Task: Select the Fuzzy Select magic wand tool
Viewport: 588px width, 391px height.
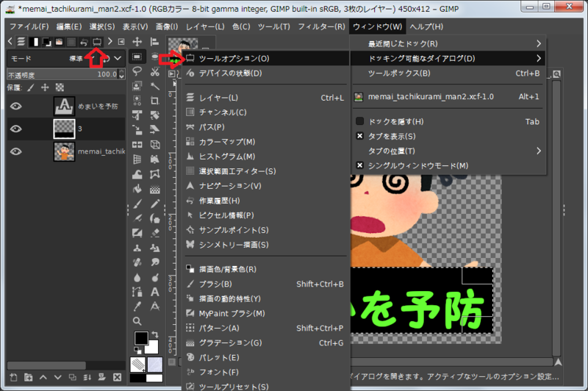Action: (154, 86)
